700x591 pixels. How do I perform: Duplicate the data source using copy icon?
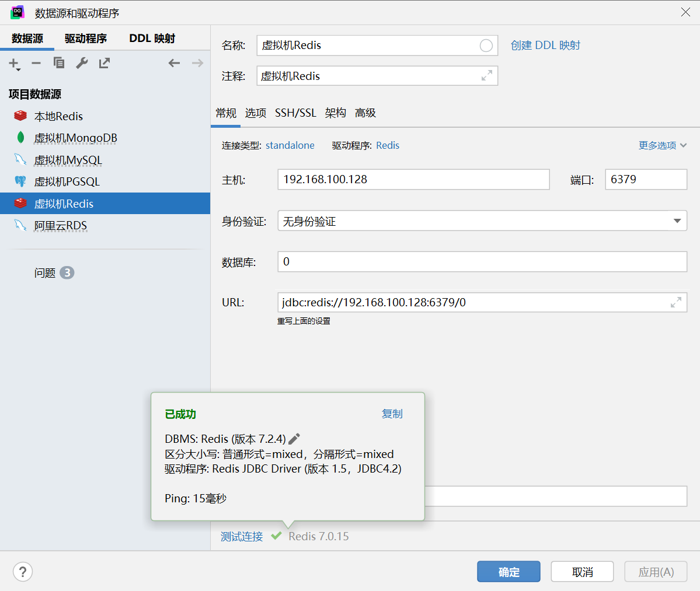pyautogui.click(x=59, y=63)
